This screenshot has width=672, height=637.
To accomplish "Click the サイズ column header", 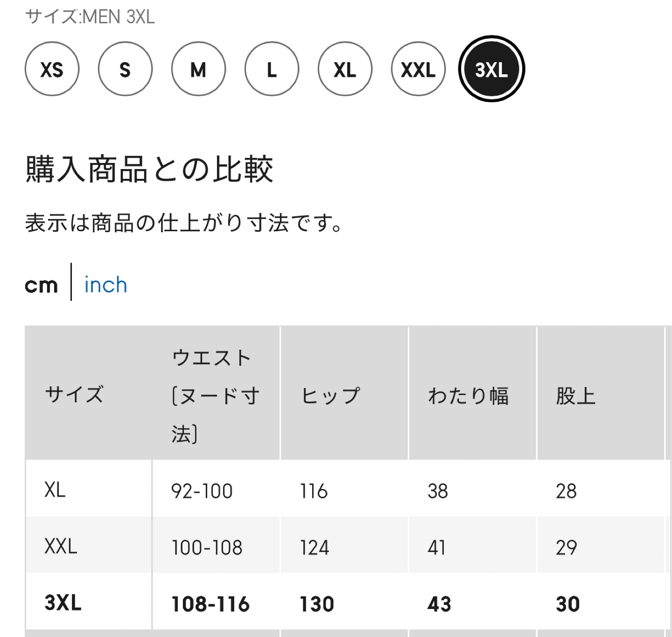I will coord(74,395).
